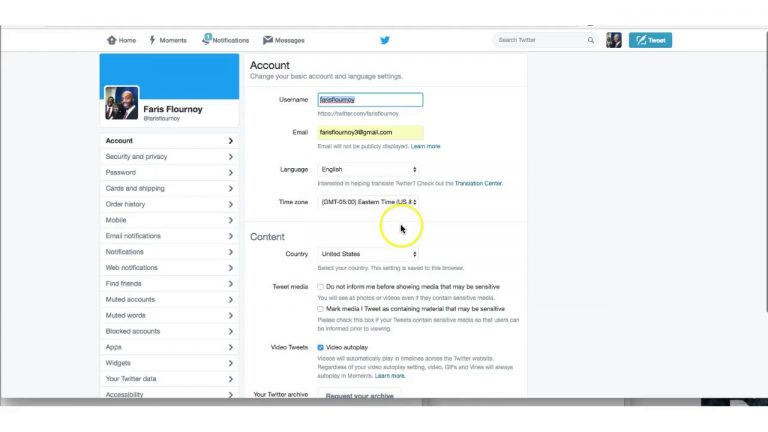Open Cards and shipping settings
Screen dimensions: 768x432
pyautogui.click(x=169, y=189)
